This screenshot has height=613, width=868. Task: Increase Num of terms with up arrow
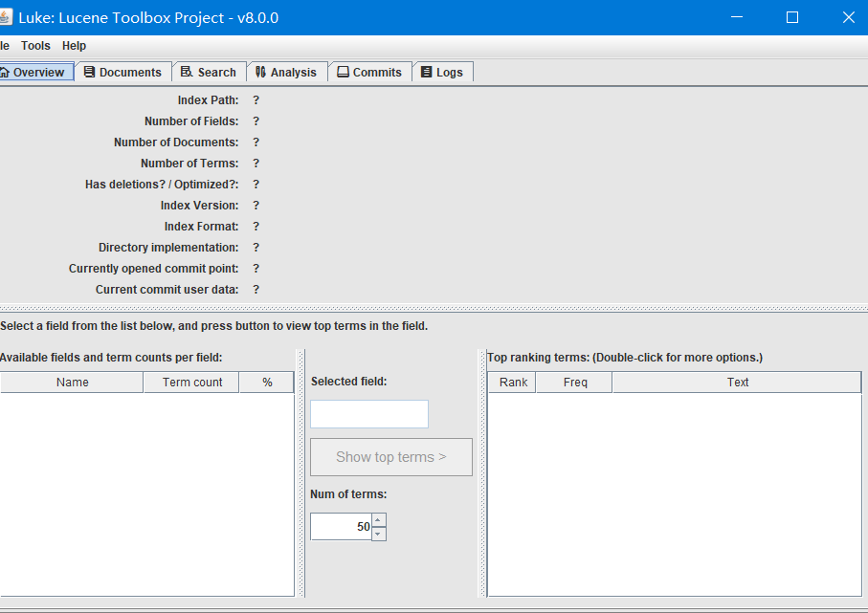pyautogui.click(x=379, y=520)
